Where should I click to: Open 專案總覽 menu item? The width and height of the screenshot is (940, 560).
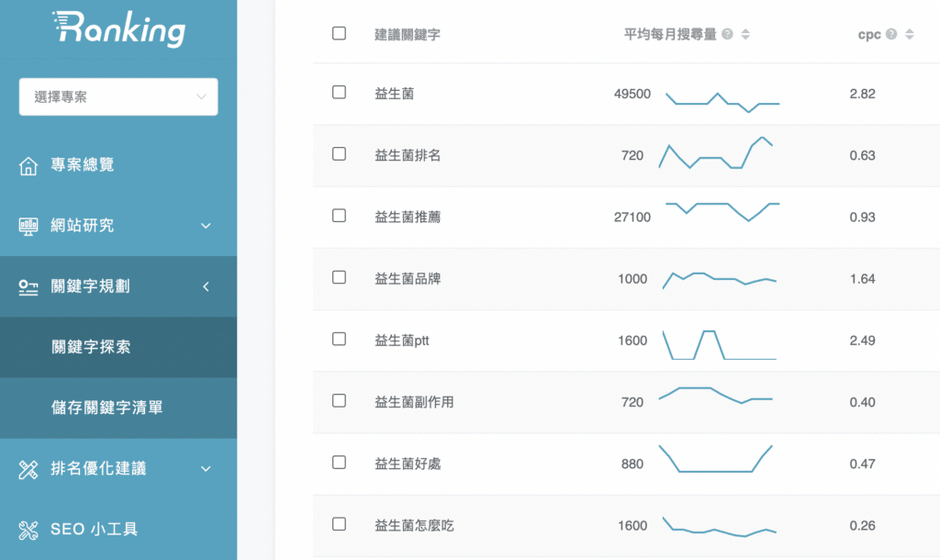coord(118,165)
